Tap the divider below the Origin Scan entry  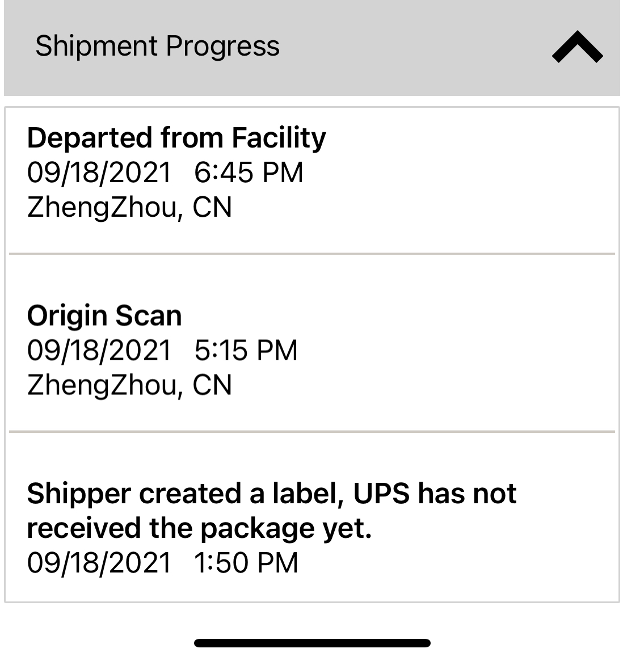click(312, 432)
